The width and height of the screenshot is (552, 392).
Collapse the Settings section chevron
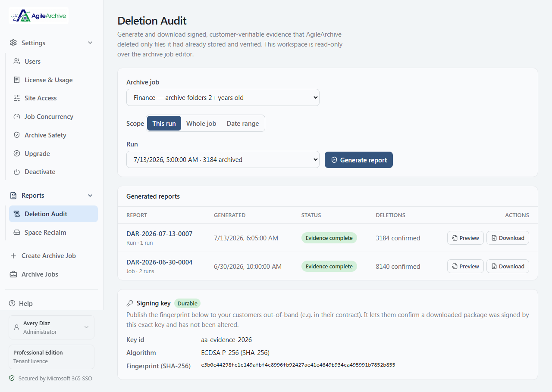point(90,43)
